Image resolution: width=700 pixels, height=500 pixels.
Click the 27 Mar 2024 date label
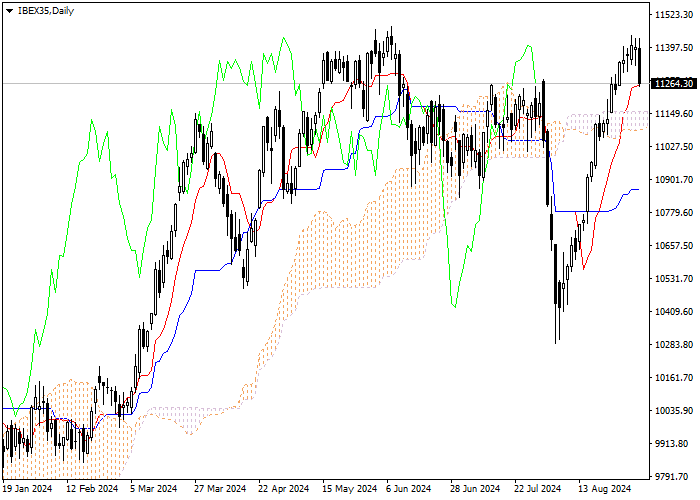point(220,489)
